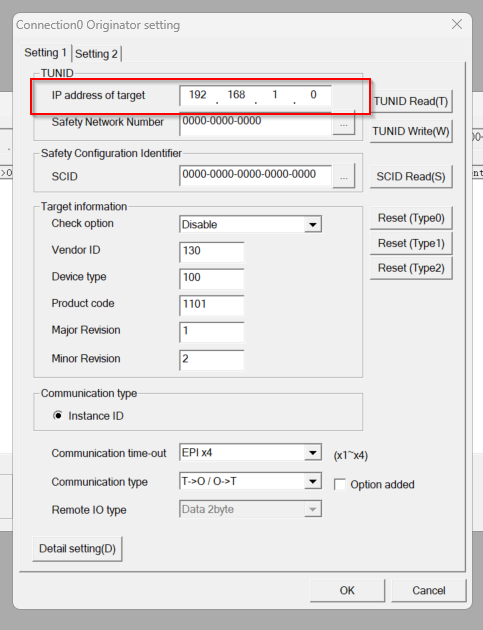Click Reset (Type0) button

[411, 218]
